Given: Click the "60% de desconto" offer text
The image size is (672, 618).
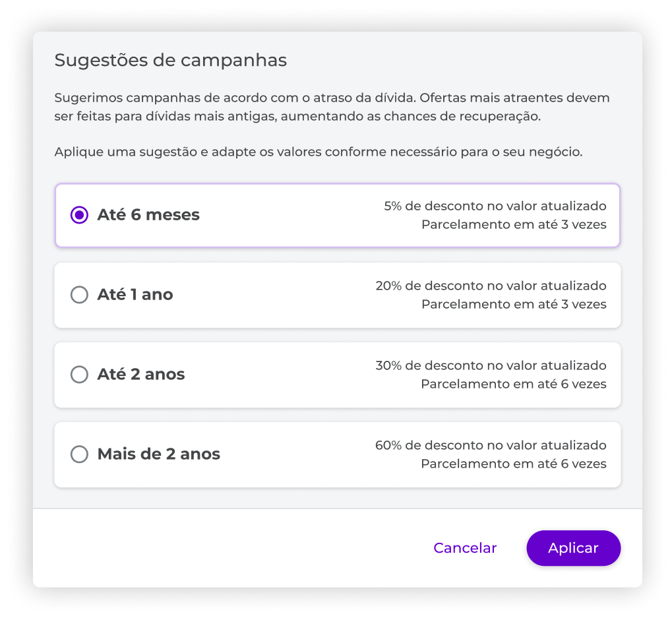Looking at the screenshot, I should coord(491,446).
